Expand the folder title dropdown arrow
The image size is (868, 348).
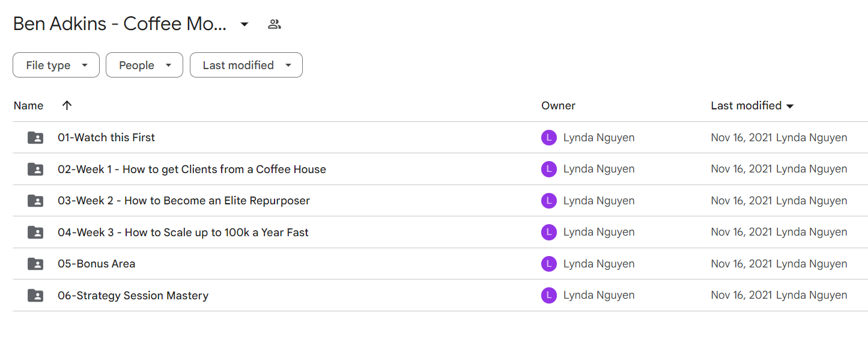(244, 24)
